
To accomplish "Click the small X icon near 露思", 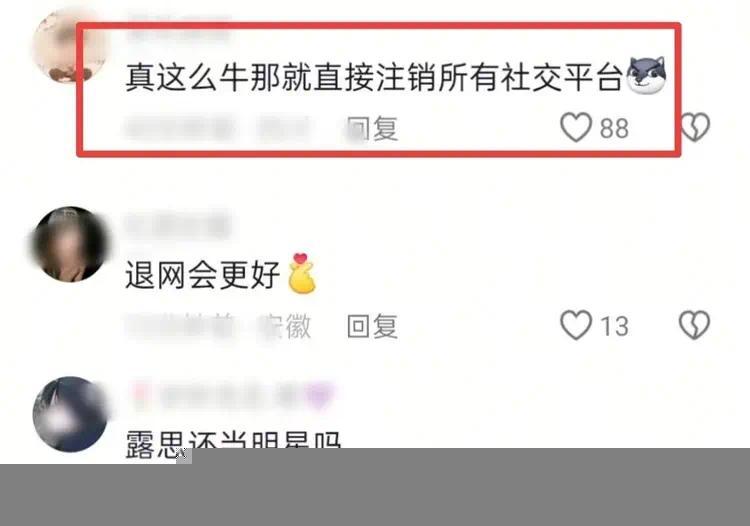I will tap(184, 455).
